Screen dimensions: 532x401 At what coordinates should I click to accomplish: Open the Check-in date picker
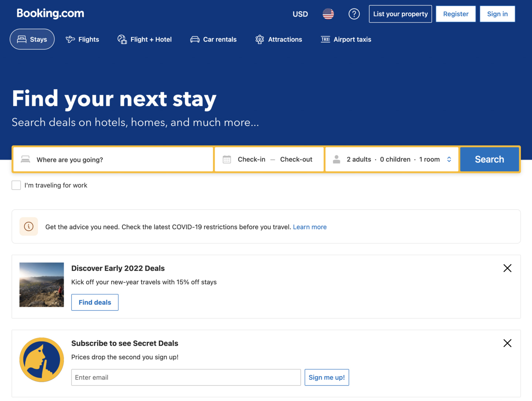251,159
